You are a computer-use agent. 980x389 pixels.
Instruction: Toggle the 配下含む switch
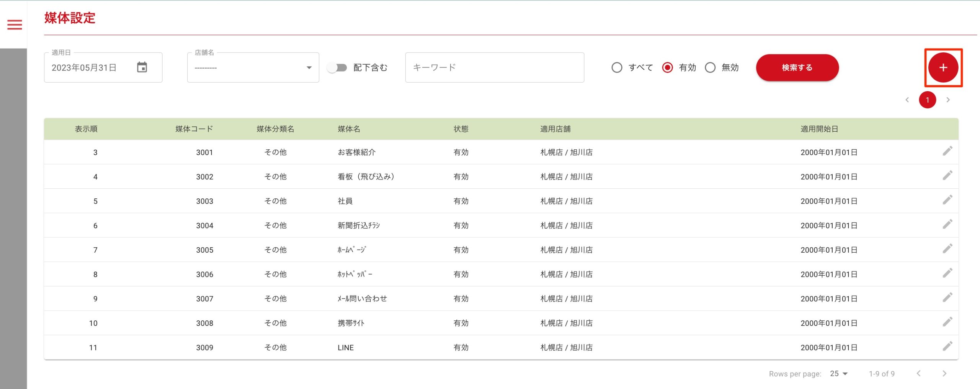point(337,68)
